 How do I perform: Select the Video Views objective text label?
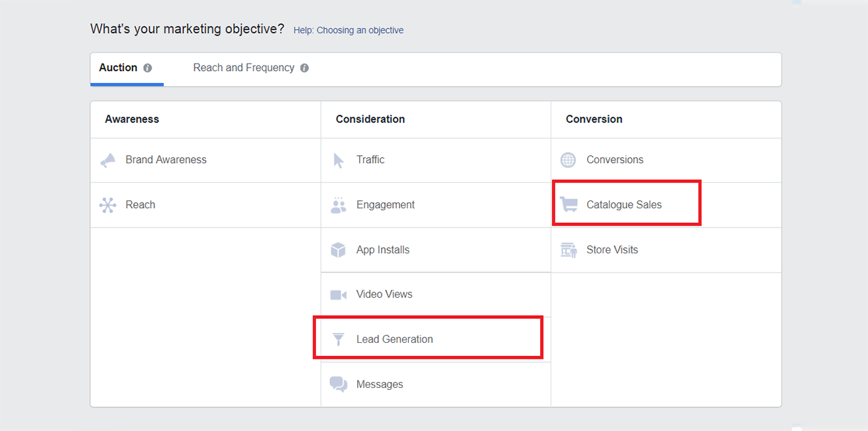384,294
